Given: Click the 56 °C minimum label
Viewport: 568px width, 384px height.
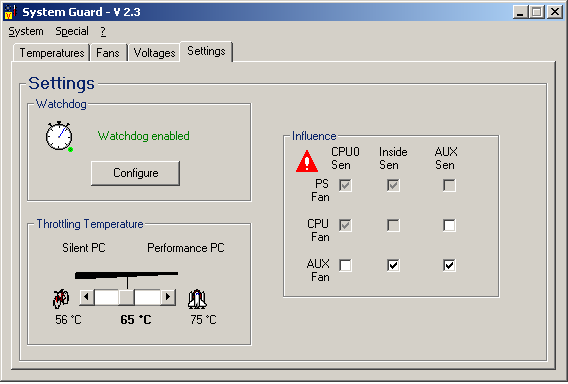Looking at the screenshot, I should [x=68, y=320].
